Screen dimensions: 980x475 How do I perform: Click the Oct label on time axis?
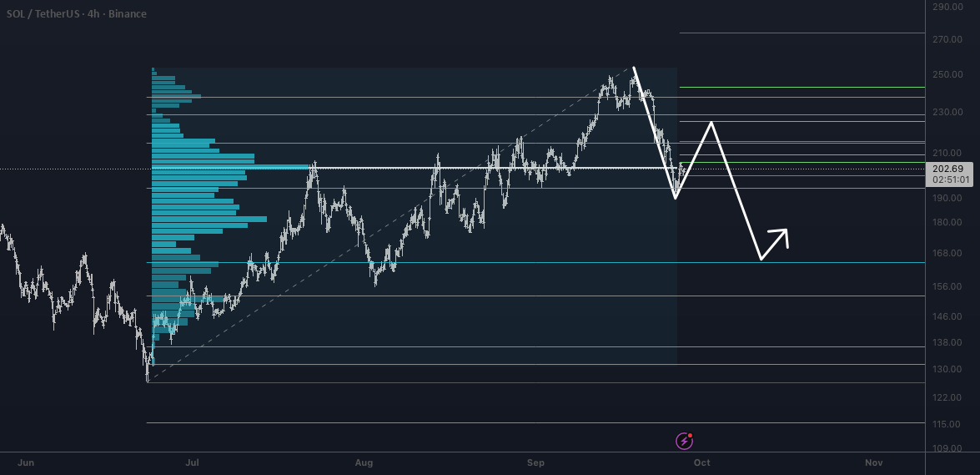point(702,462)
